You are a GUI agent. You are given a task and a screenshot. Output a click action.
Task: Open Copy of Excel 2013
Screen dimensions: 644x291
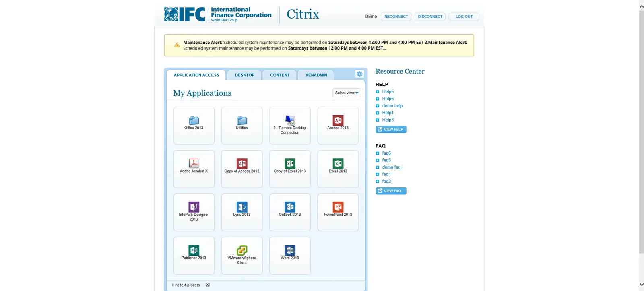click(290, 169)
